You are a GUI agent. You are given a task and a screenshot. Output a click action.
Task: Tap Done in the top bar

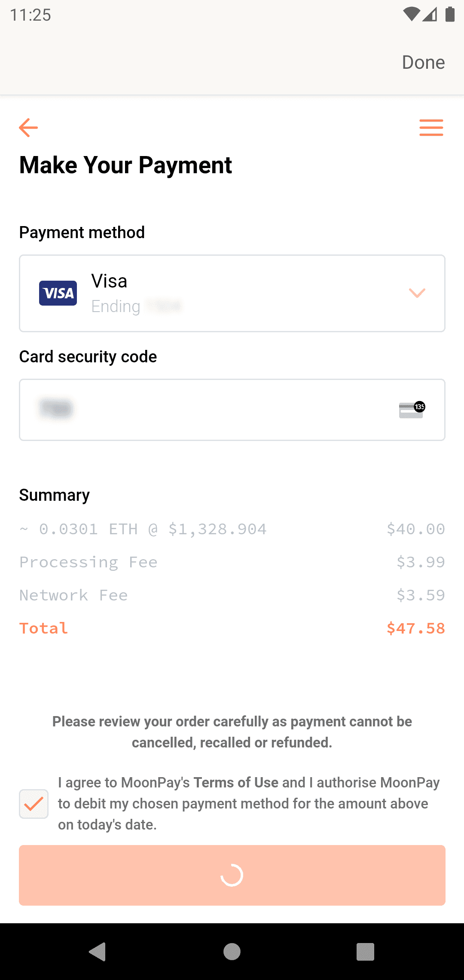coord(423,62)
